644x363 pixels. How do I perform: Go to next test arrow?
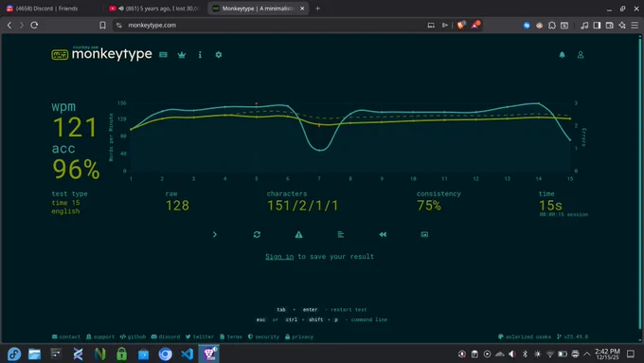click(x=215, y=234)
